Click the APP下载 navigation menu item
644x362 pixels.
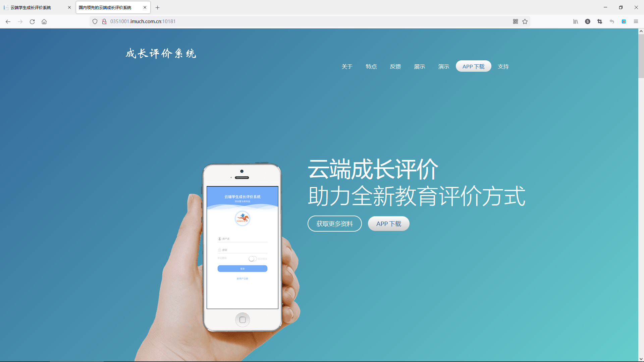[x=473, y=66]
